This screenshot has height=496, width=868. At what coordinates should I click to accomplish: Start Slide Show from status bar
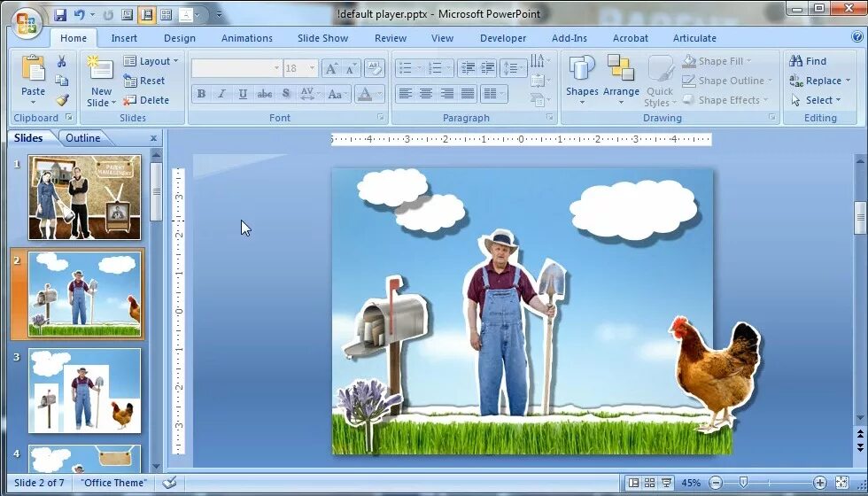666,483
